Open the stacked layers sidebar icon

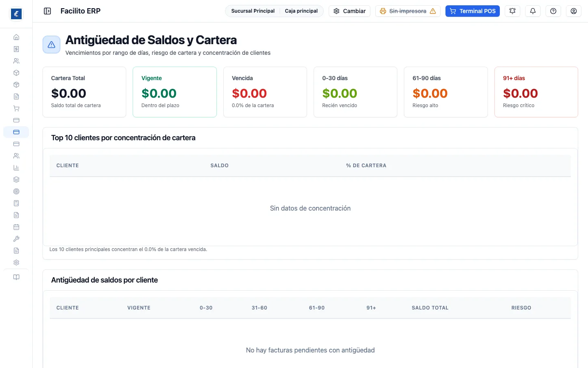[x=16, y=180]
